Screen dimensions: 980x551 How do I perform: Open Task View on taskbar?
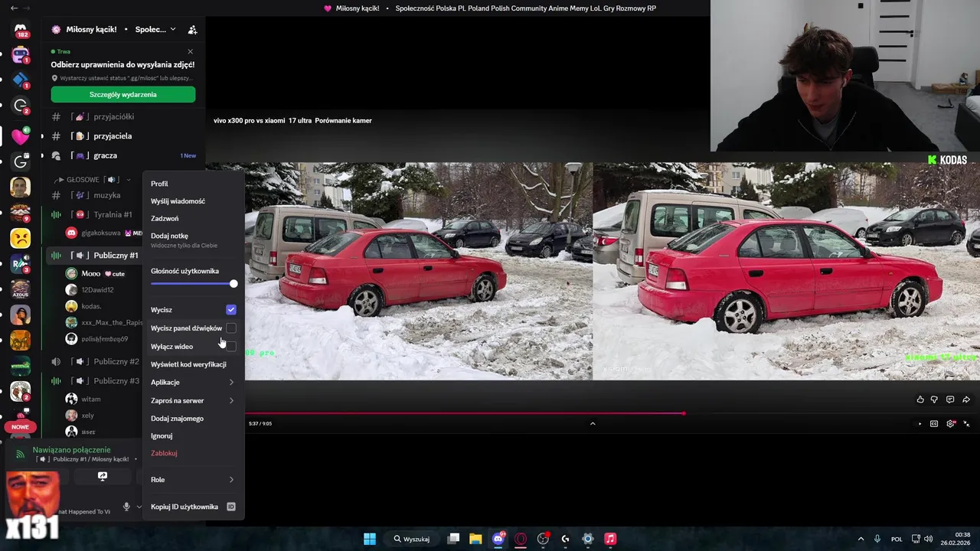(453, 539)
